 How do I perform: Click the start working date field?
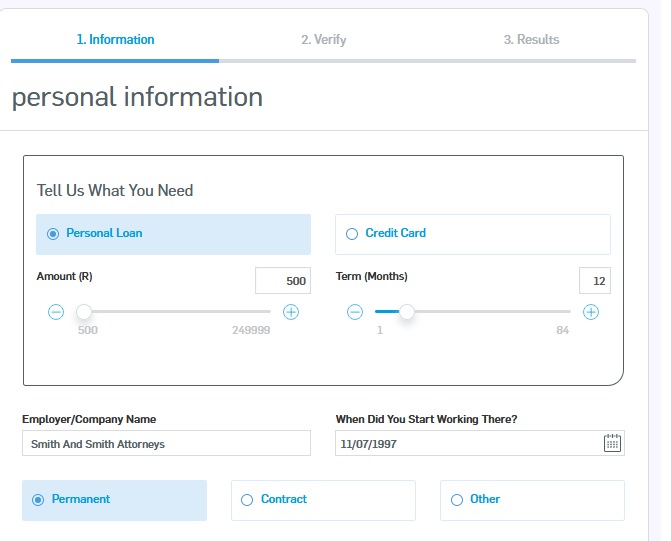[468, 443]
